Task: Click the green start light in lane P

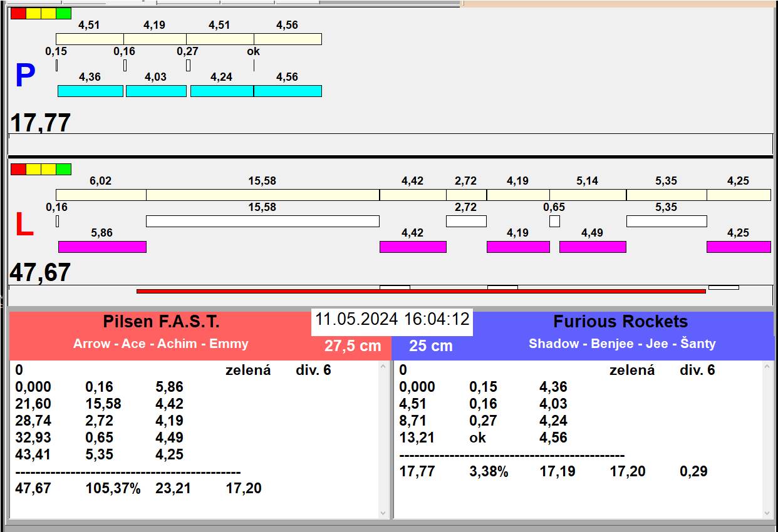Action: point(63,13)
